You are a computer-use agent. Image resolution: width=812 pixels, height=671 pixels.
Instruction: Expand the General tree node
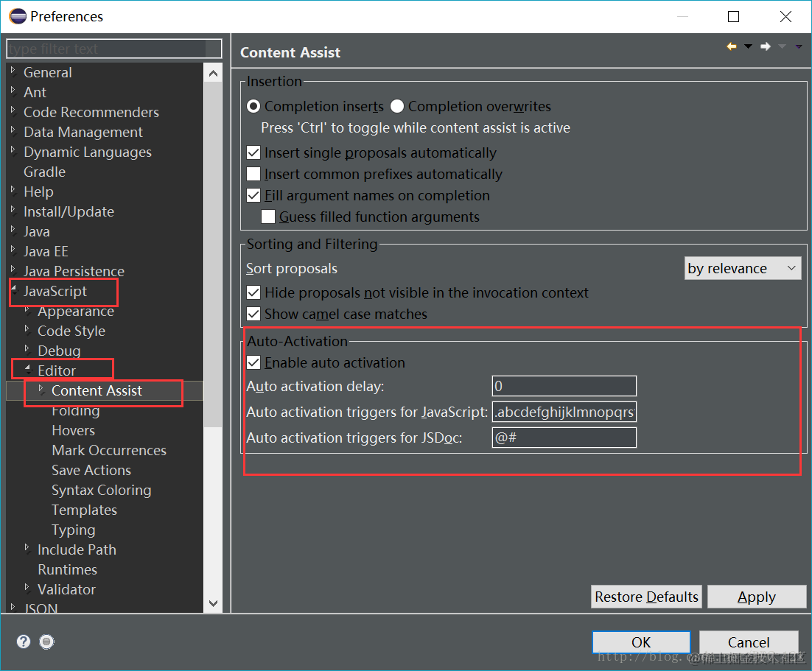pyautogui.click(x=13, y=71)
